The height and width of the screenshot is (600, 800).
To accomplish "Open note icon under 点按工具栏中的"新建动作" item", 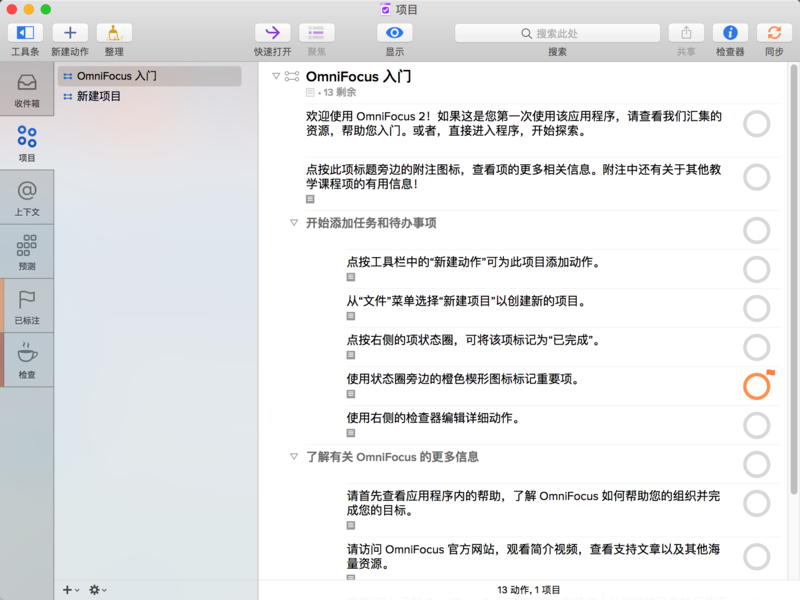I will (351, 277).
